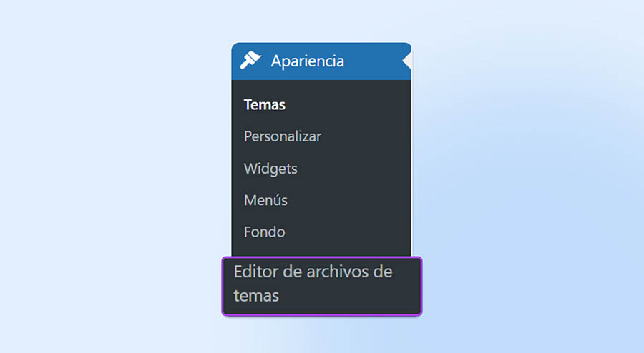Viewport: 644px width, 353px height.
Task: Go to the Widgets submenu item
Action: coord(270,169)
